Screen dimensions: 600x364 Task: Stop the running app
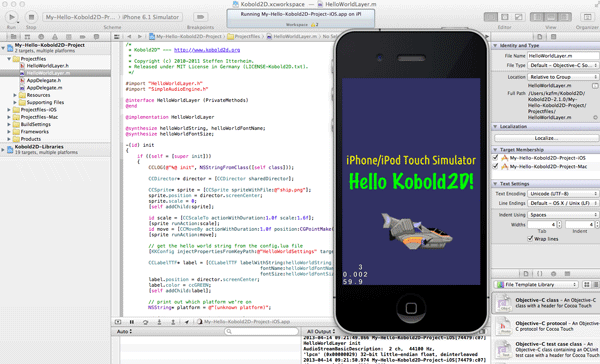click(x=31, y=17)
